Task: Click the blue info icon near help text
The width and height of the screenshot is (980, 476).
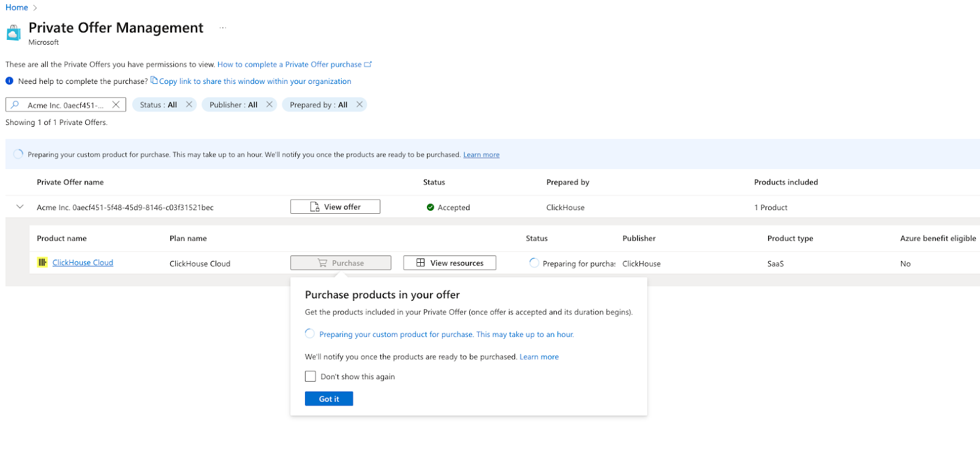Action: 9,81
